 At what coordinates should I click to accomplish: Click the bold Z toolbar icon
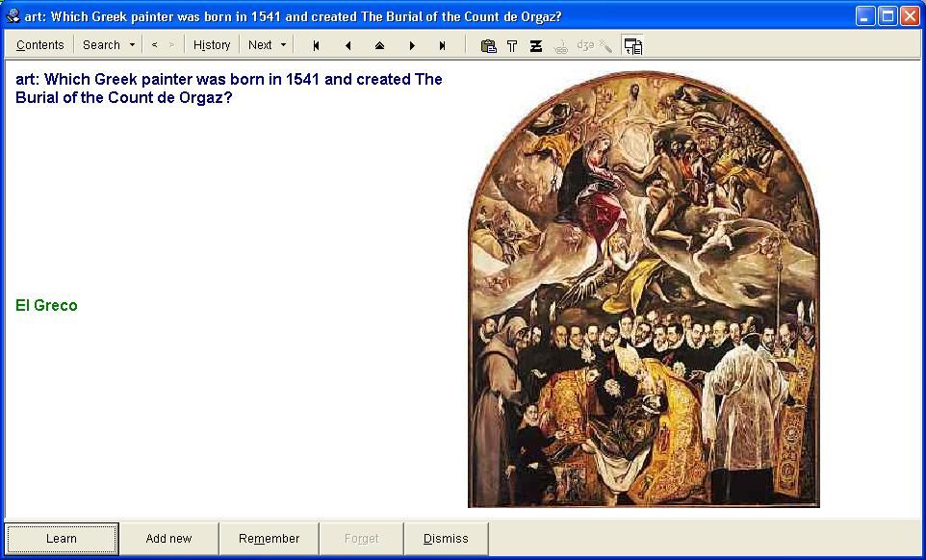click(536, 45)
